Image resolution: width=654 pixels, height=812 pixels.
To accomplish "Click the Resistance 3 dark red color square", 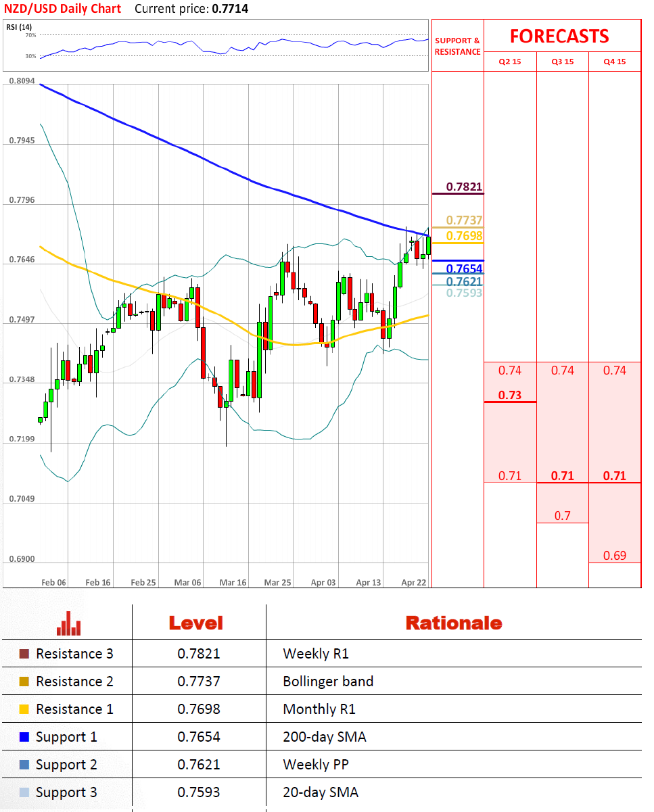I will pos(24,654).
